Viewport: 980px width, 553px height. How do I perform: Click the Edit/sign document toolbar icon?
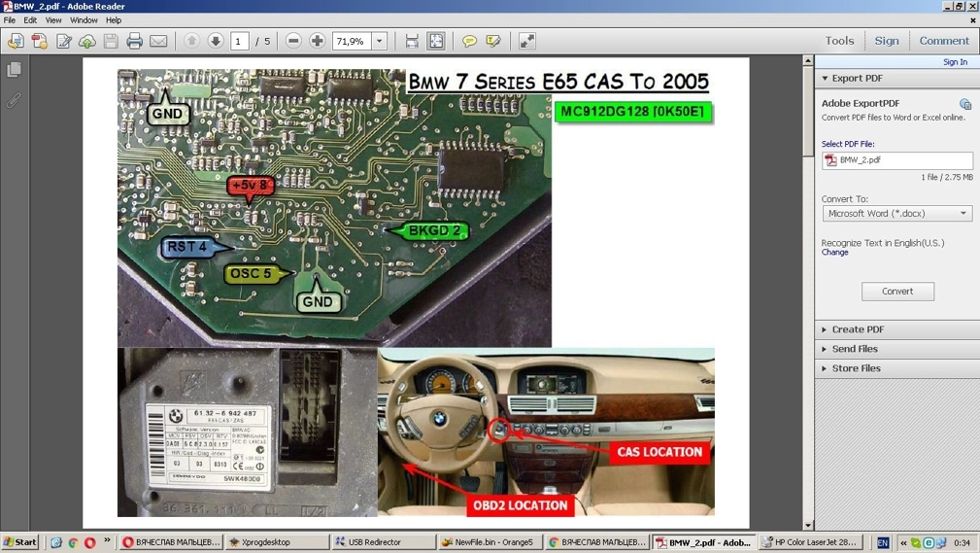click(64, 41)
